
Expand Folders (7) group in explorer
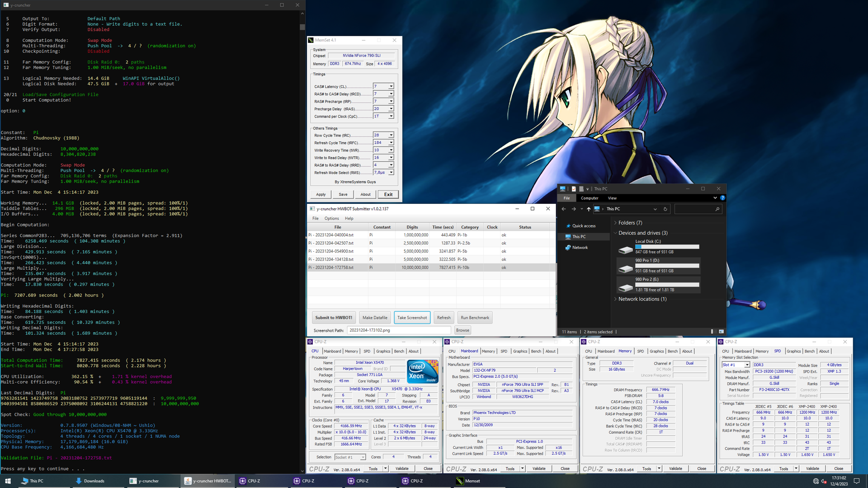pos(616,223)
